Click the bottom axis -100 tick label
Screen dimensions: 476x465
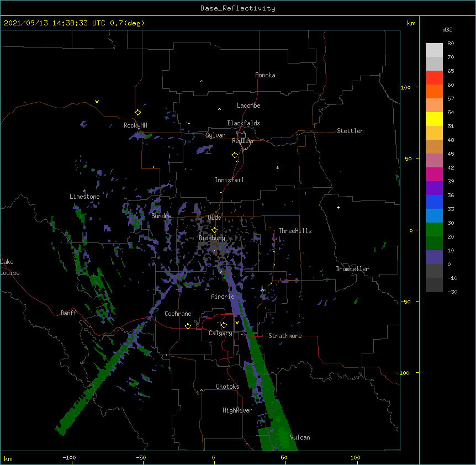coord(69,457)
